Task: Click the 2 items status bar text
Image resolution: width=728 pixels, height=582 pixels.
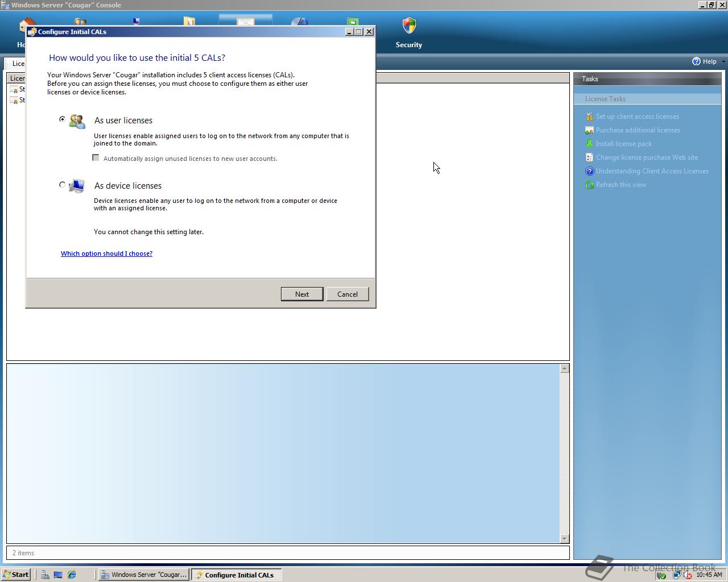Action: [23, 552]
